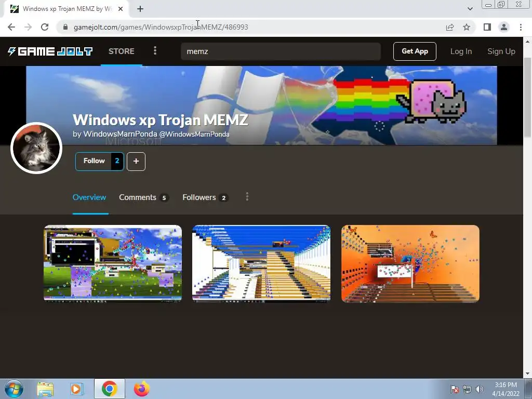532x399 pixels.
Task: Click the follower count 2 beside Follow
Action: pos(117,161)
